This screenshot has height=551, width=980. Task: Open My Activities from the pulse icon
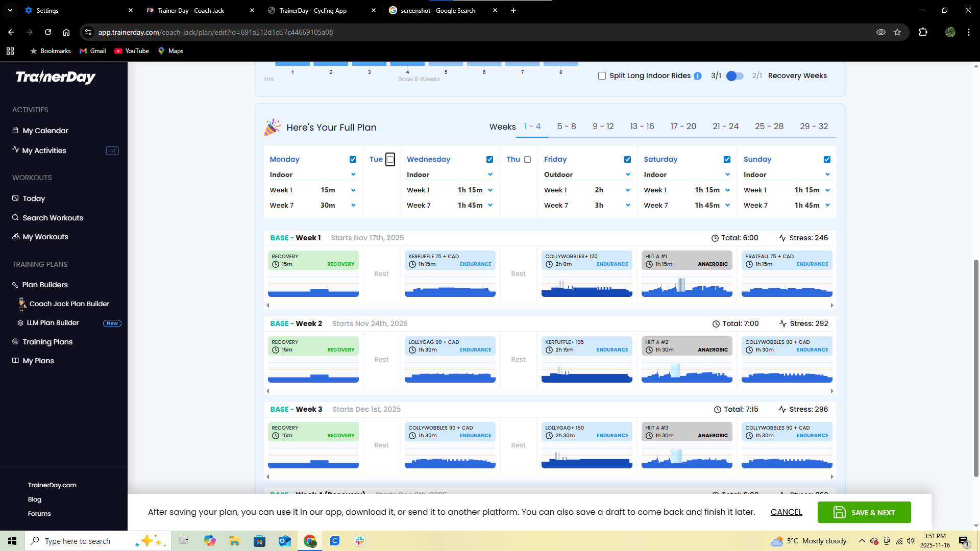tap(15, 149)
